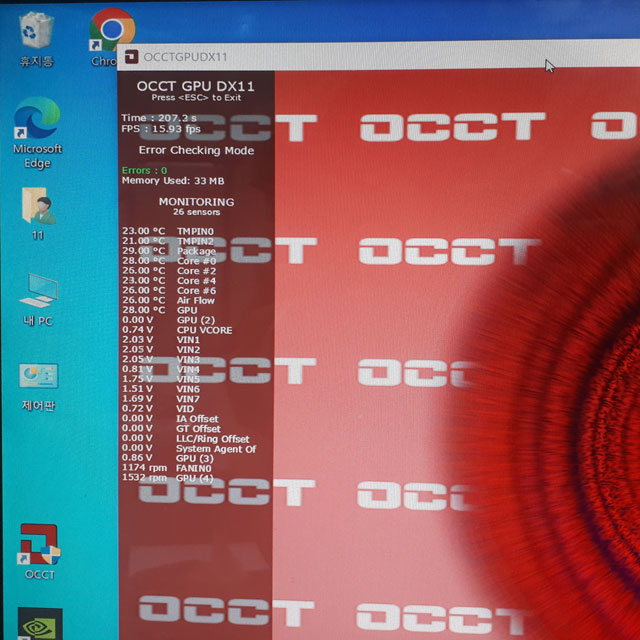Select the Air Flow sensor row
This screenshot has width=640, height=640.
coord(168,300)
